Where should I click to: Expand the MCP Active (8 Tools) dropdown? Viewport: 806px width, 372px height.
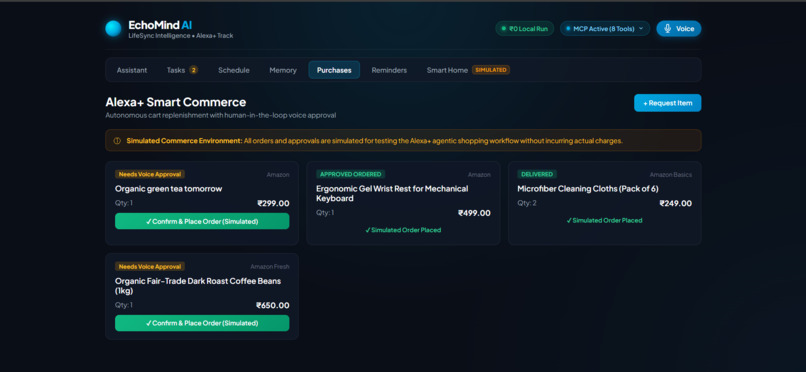point(605,29)
